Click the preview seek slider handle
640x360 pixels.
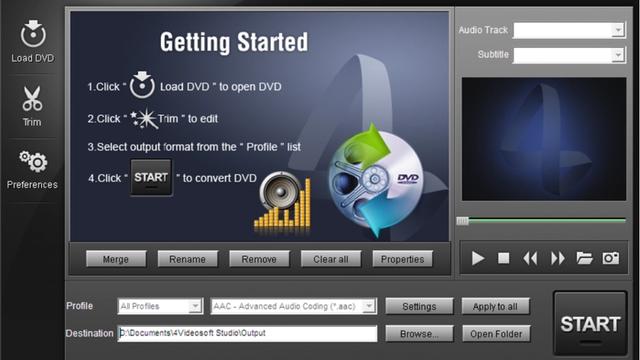click(x=462, y=221)
